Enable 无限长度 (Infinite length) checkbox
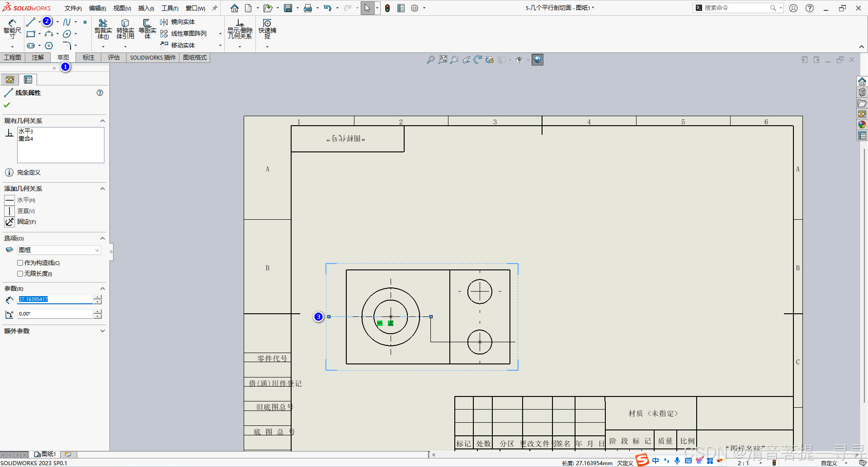The width and height of the screenshot is (868, 467). click(x=20, y=274)
